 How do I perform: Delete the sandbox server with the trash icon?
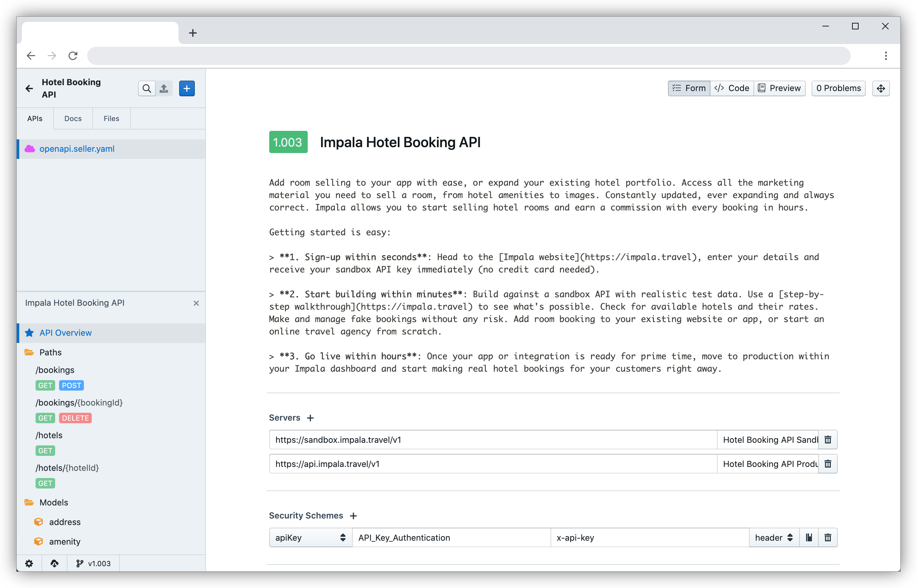828,440
